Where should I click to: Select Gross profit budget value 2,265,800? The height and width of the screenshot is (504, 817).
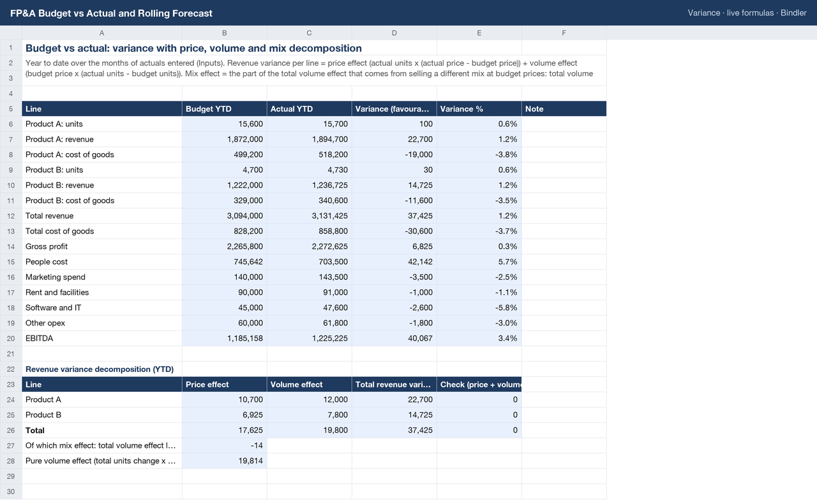tap(225, 246)
